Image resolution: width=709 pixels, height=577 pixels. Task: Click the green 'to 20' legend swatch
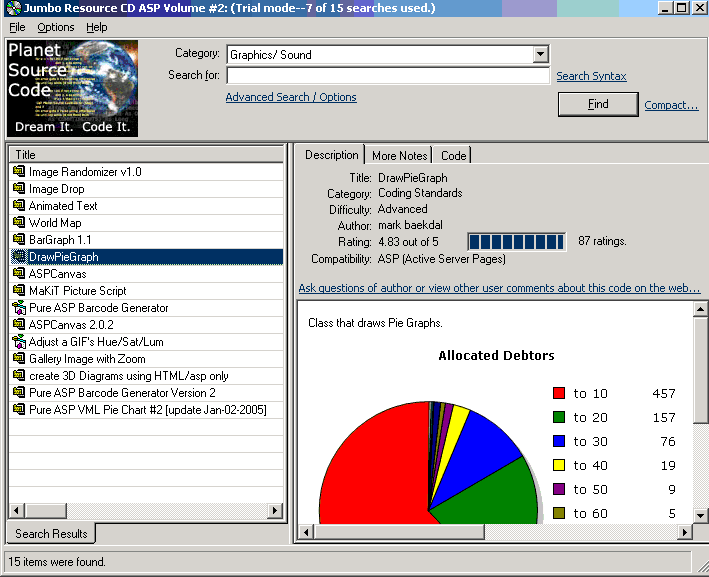pyautogui.click(x=559, y=417)
